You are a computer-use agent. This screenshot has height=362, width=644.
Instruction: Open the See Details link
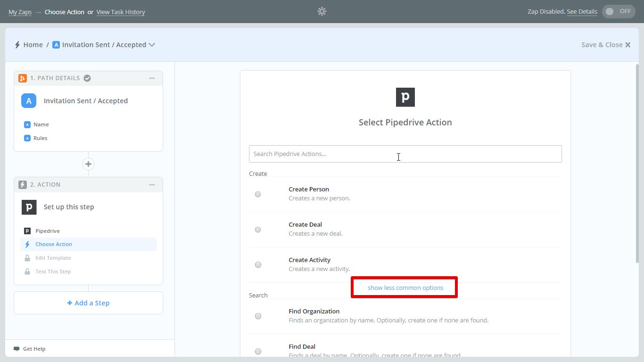(582, 12)
